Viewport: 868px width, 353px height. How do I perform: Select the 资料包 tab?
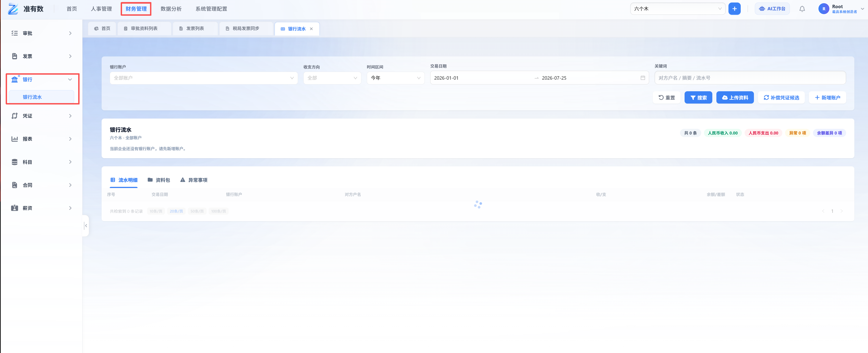click(x=158, y=180)
